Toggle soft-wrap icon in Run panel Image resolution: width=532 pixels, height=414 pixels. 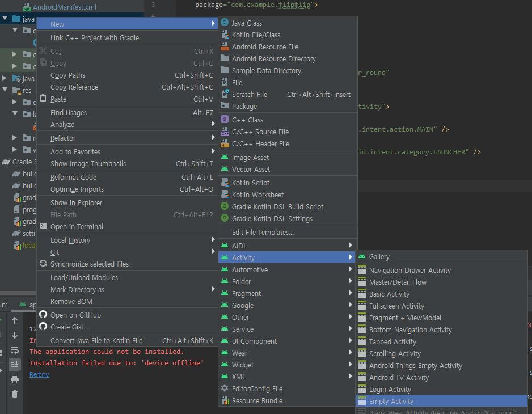(x=15, y=350)
